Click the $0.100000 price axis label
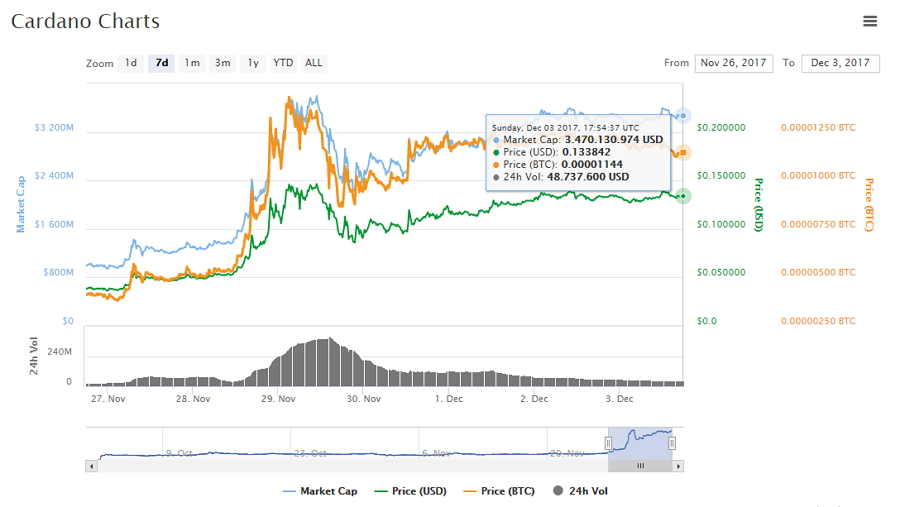The image size is (900, 507). tap(721, 225)
